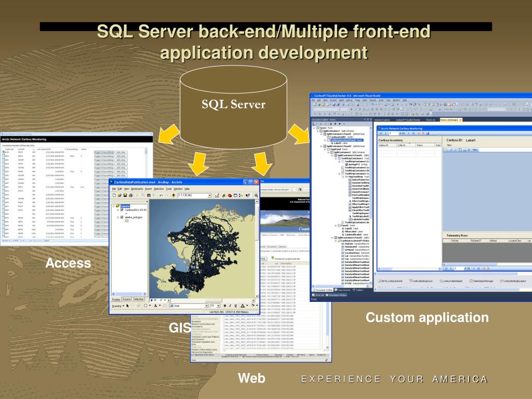Click Undo icon in Visual Studio toolbar
The height and width of the screenshot is (399, 532).
click(373, 104)
